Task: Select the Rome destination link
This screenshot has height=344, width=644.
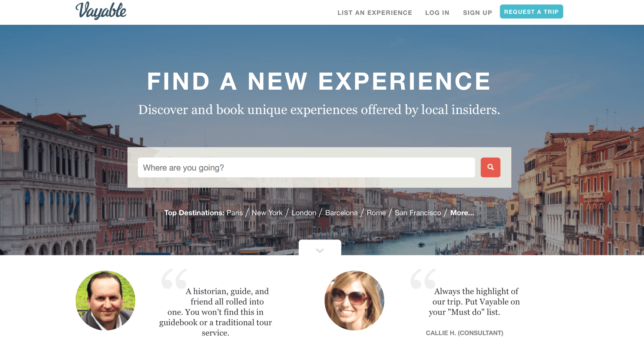Action: (x=376, y=213)
